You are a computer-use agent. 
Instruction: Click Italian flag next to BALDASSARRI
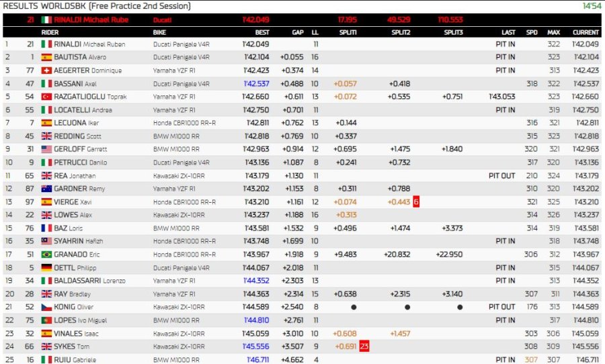46,280
